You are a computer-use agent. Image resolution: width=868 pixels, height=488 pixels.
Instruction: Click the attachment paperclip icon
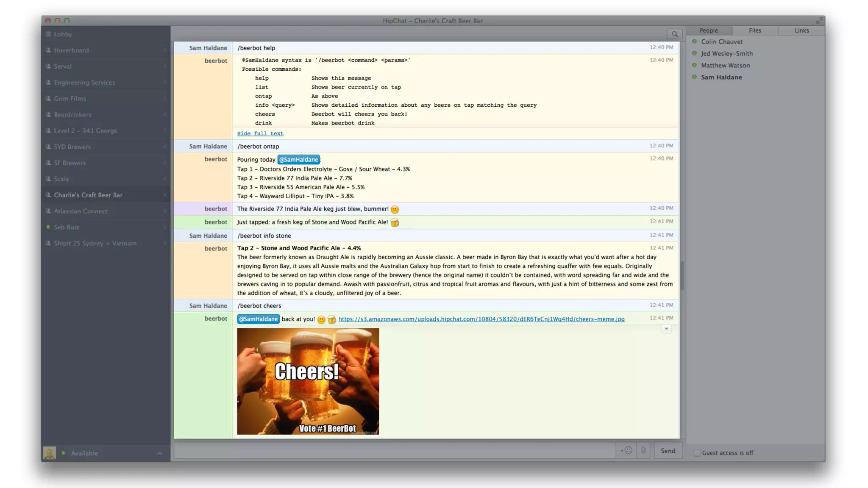point(643,450)
